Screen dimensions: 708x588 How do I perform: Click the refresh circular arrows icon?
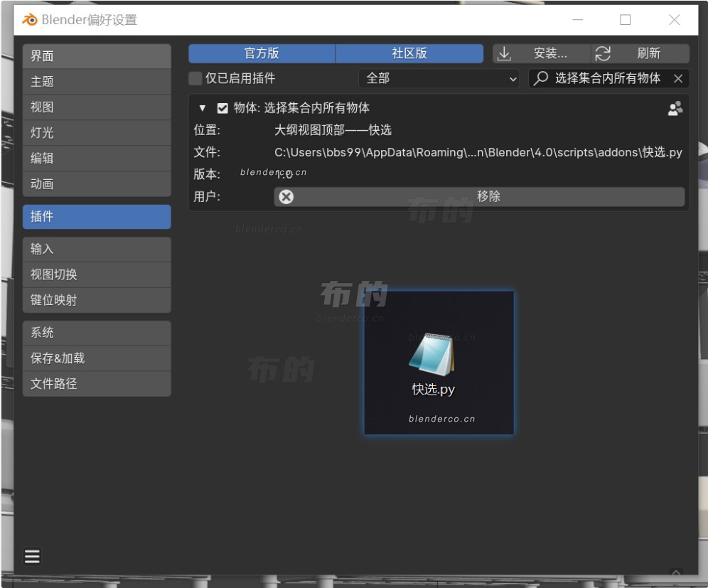[x=603, y=54]
